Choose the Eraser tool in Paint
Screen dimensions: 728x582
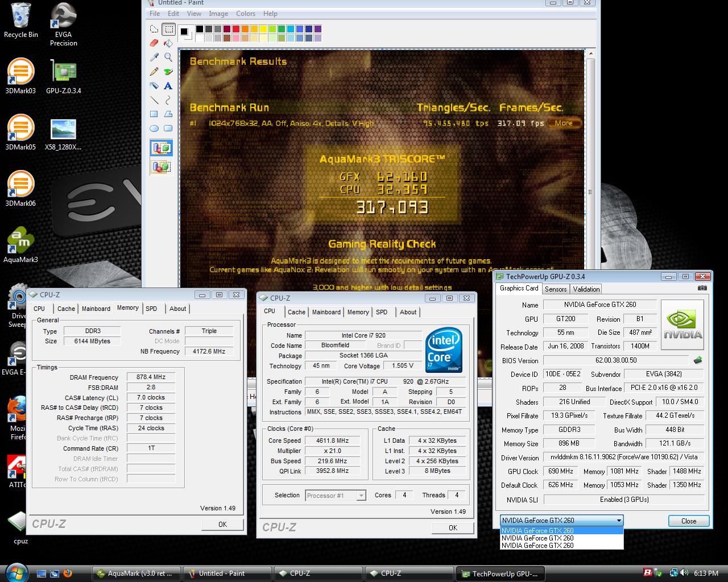click(154, 43)
